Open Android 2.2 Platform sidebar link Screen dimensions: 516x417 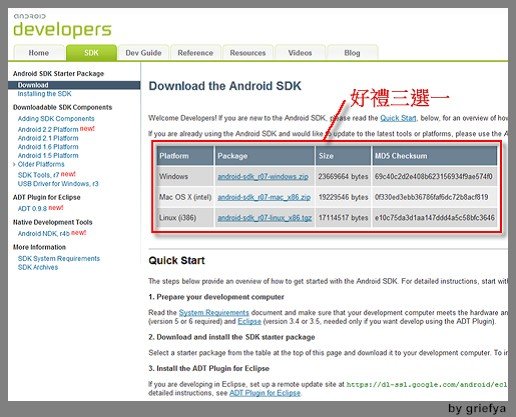point(48,129)
